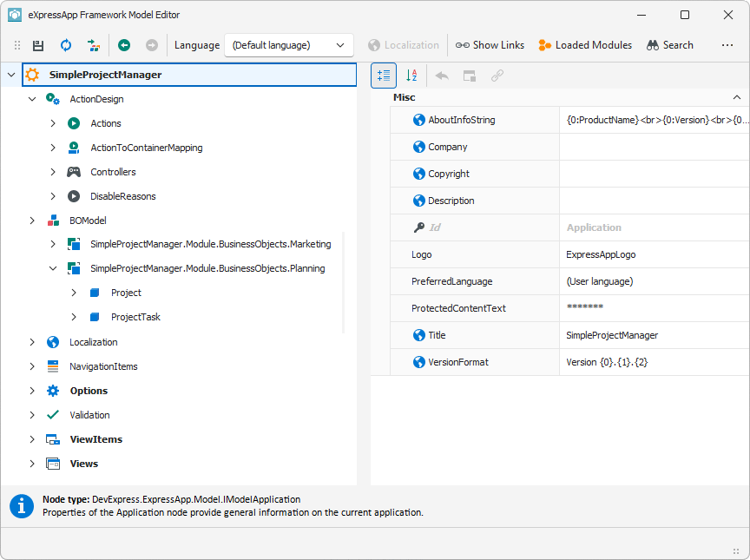Image resolution: width=750 pixels, height=560 pixels.
Task: Open the Language combo box
Action: (289, 45)
